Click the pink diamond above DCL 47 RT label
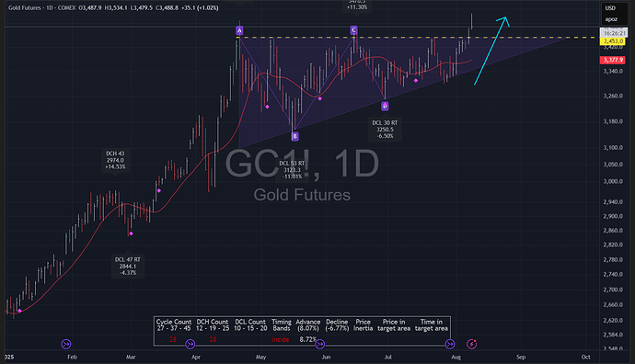 tap(131, 233)
